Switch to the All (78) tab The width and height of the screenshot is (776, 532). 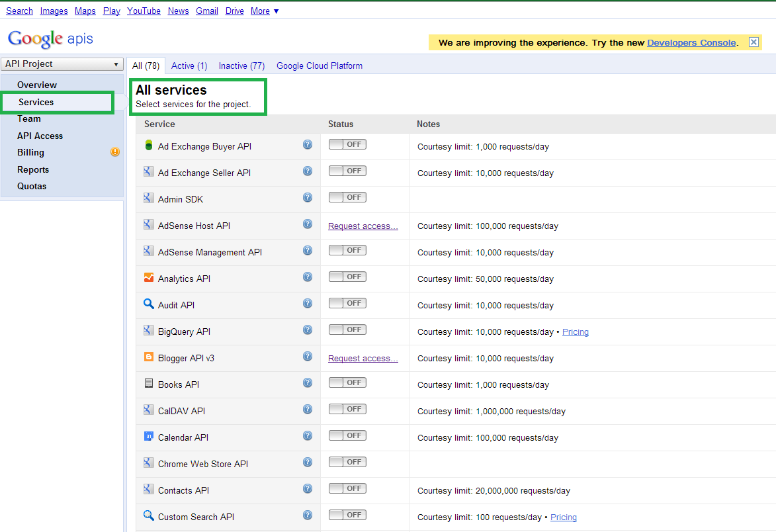tap(146, 66)
